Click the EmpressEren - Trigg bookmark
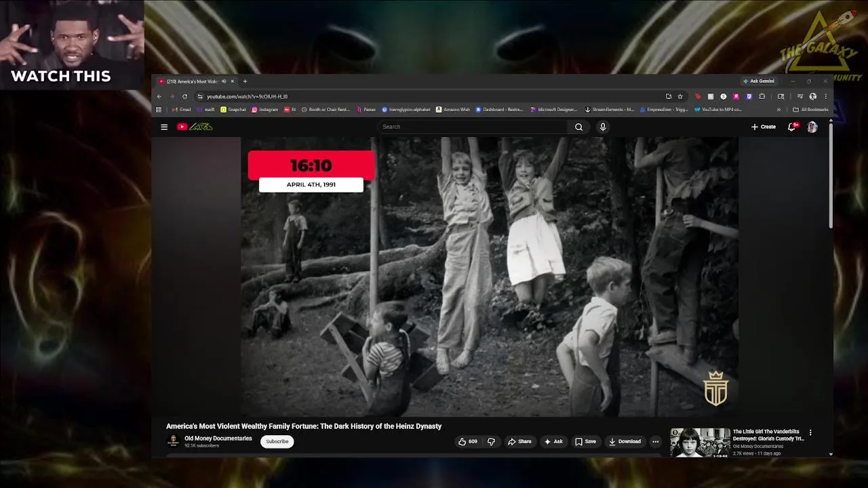 click(x=664, y=109)
